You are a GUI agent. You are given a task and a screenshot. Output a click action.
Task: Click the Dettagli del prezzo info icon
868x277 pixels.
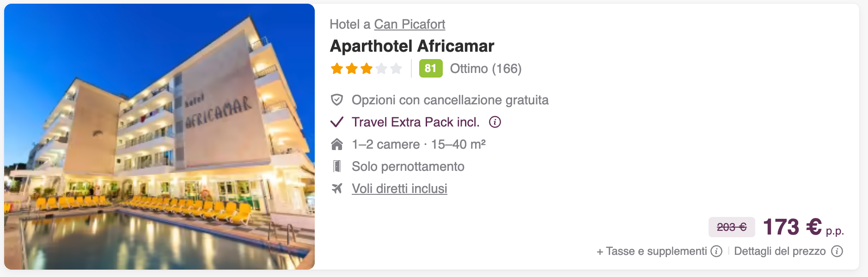837,251
